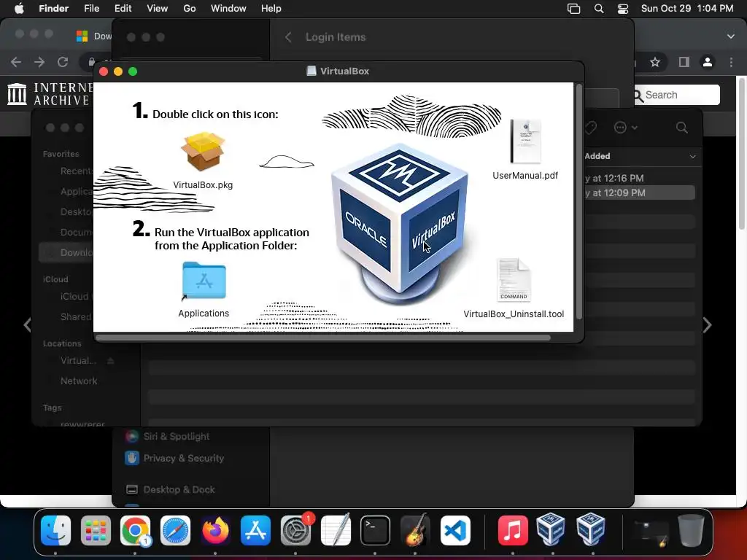Open the Finder menu
The height and width of the screenshot is (560, 747).
coord(53,9)
